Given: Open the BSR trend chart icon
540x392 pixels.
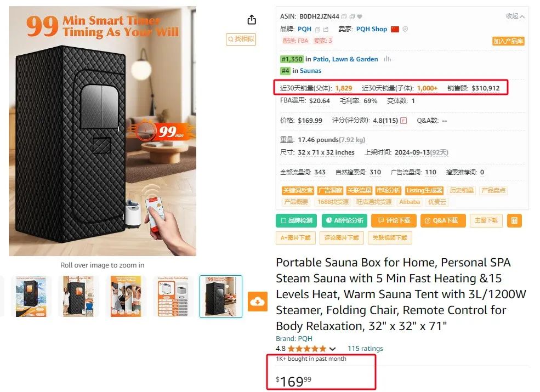Looking at the screenshot, I should [x=387, y=59].
